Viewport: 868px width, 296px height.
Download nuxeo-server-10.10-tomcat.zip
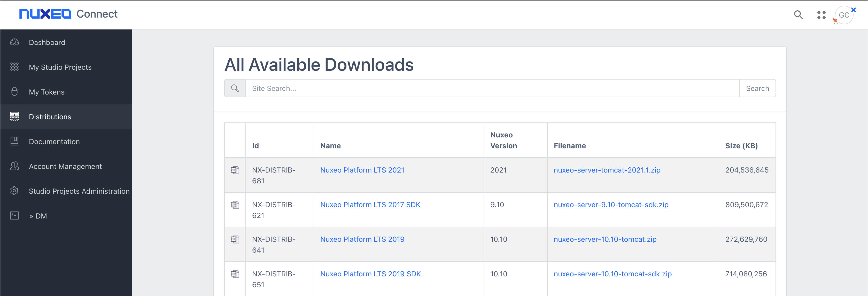tap(605, 239)
